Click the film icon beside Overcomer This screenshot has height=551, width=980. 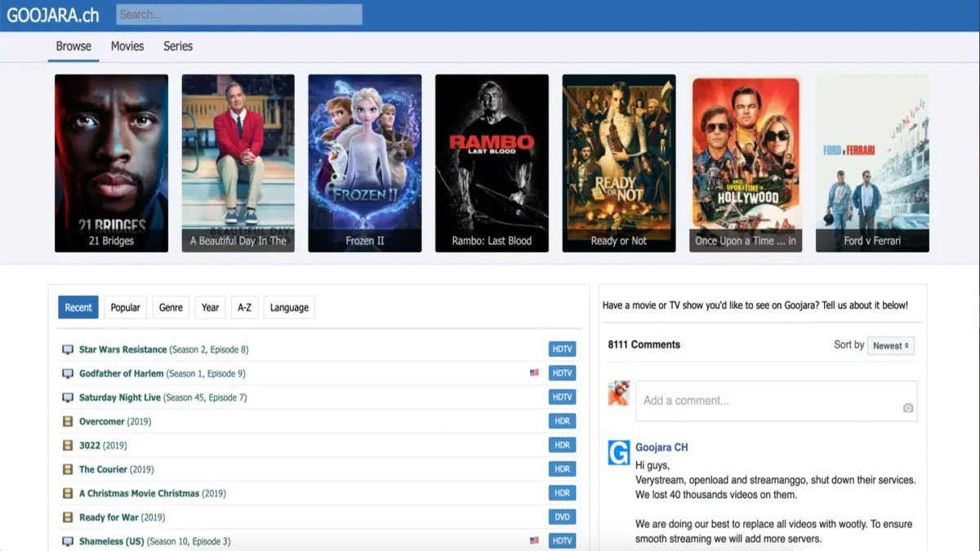[x=68, y=421]
